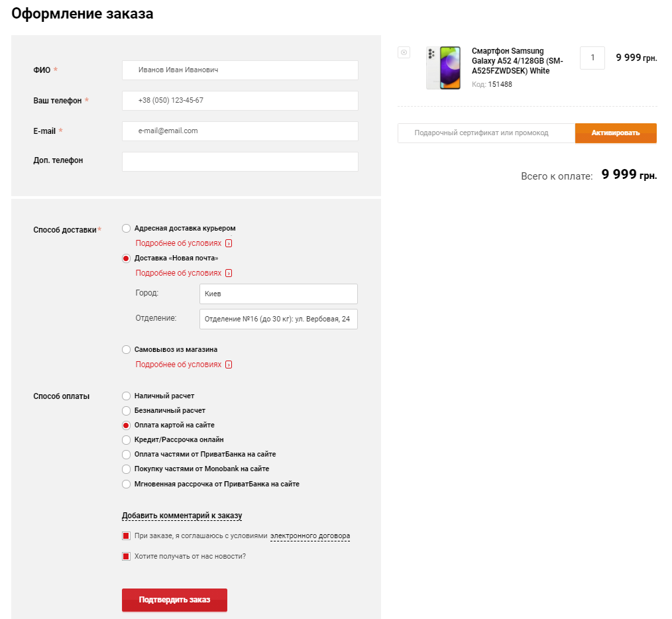Remove Samsung Galaxy A52 from the order
The image size is (672, 619).
tap(404, 52)
